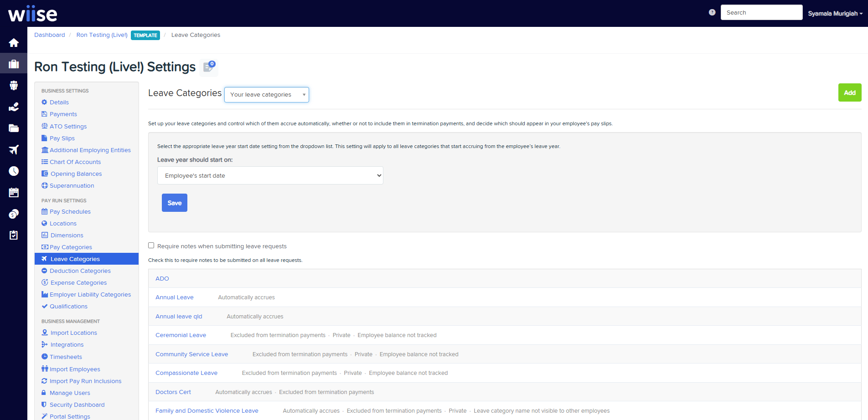Enable require notes when submitting leave requests
Viewport: 868px width, 420px height.
(151, 246)
